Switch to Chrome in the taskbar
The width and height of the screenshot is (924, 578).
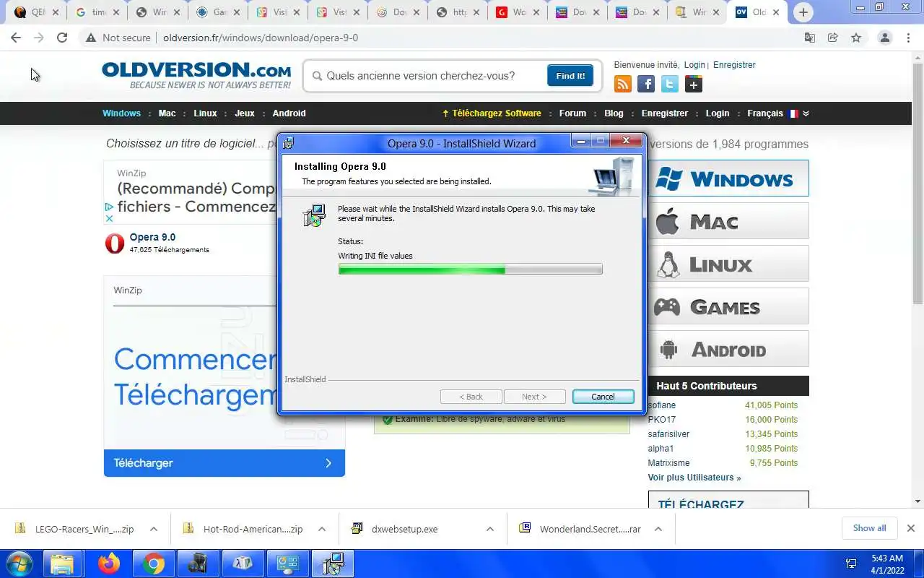pos(153,564)
